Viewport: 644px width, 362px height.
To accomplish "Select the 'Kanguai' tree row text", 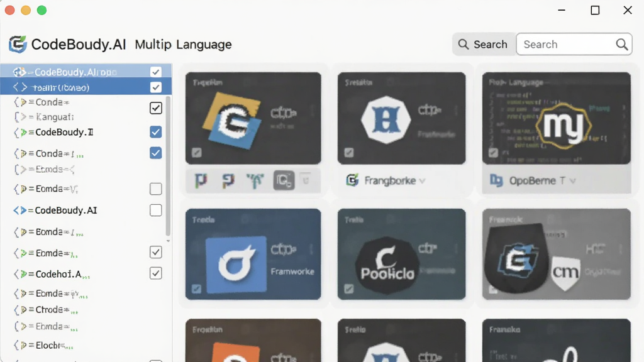I will pyautogui.click(x=55, y=117).
